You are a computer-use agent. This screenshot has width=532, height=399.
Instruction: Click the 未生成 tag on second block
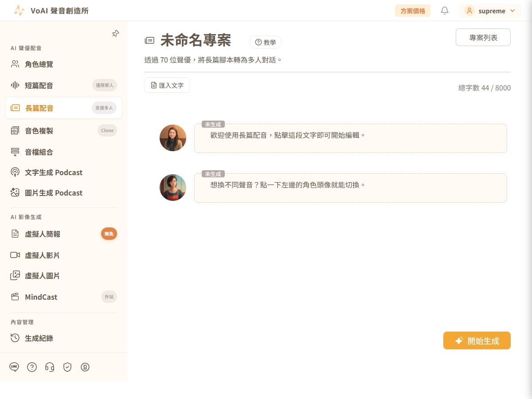point(213,174)
